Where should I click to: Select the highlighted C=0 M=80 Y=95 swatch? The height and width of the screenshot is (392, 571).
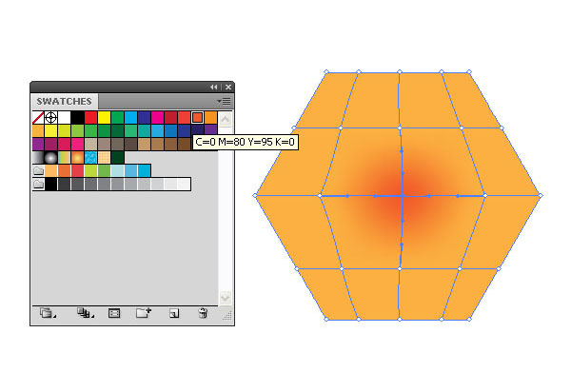click(197, 118)
